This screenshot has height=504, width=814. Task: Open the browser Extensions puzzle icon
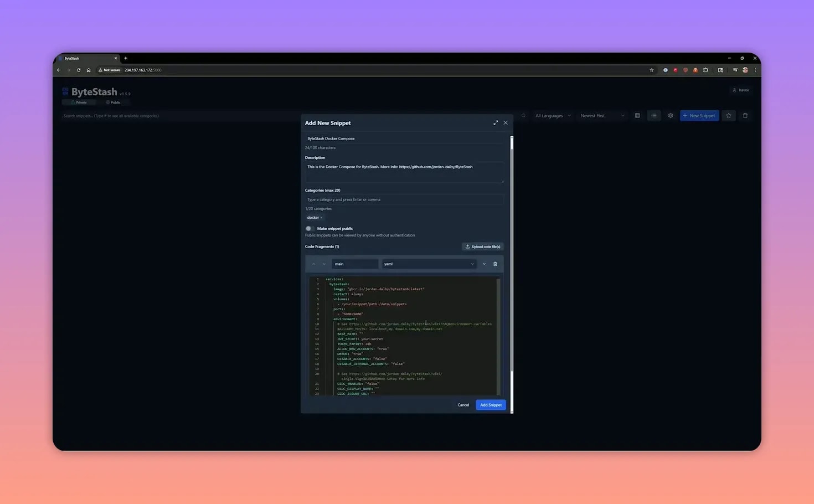[x=705, y=70]
